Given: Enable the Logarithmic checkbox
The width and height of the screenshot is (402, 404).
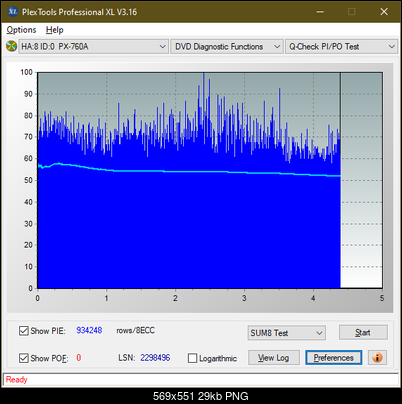Looking at the screenshot, I should tap(193, 358).
